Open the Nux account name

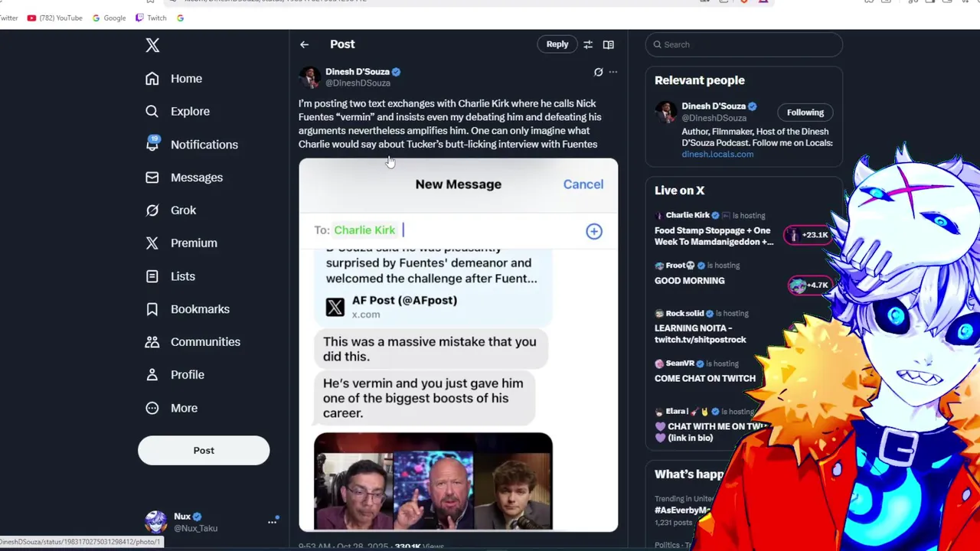pos(182,517)
